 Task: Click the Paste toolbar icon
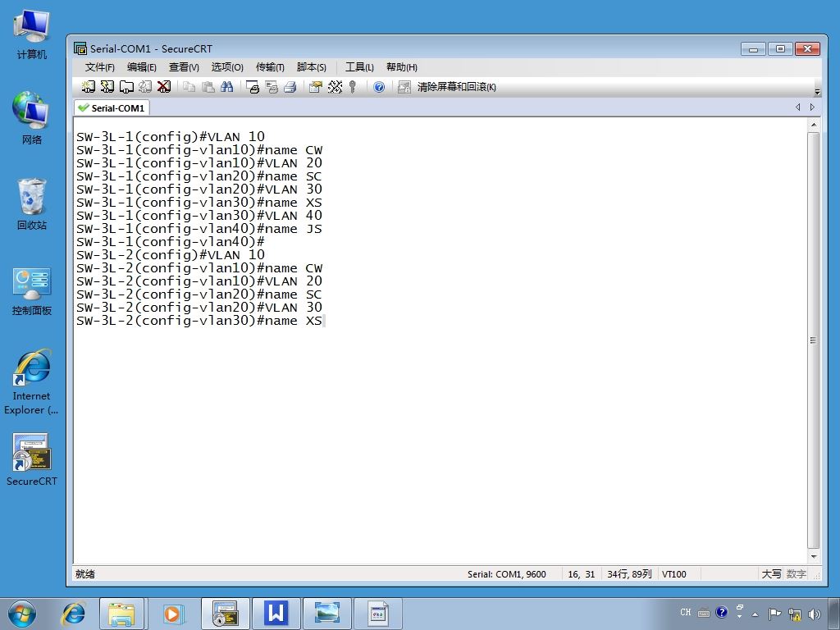208,87
